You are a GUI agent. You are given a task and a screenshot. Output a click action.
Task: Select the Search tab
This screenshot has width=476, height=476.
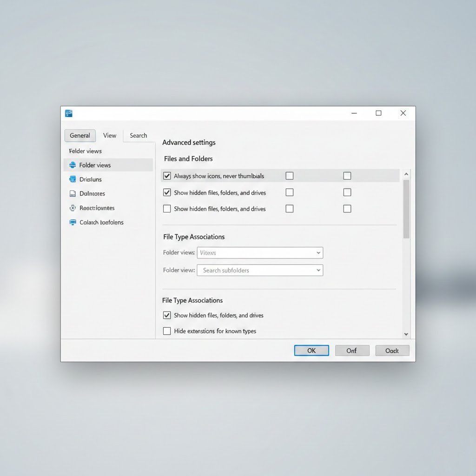138,136
